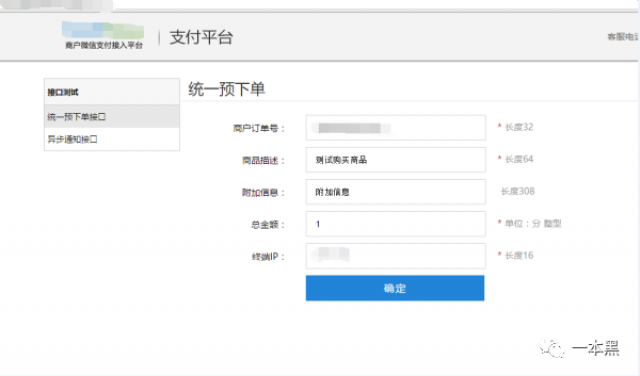This screenshot has height=376, width=640.
Task: Click the 客服电话 text at top right
Action: pyautogui.click(x=623, y=37)
